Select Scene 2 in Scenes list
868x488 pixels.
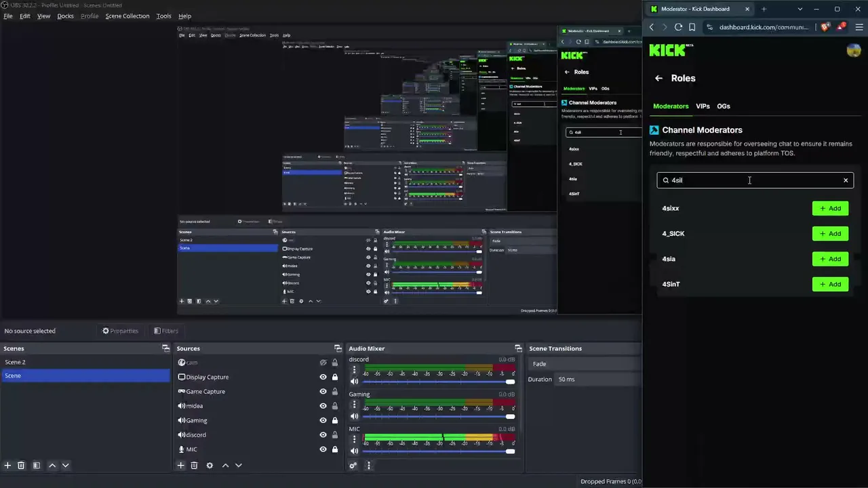point(85,362)
